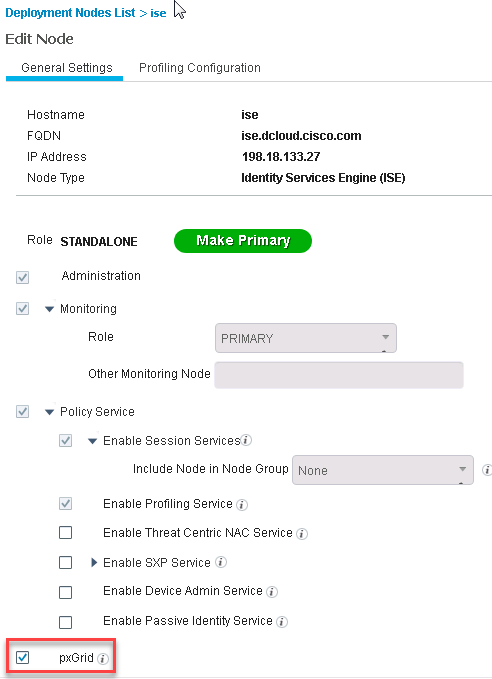Click info icon next to Node Group dropdown

coord(487,469)
